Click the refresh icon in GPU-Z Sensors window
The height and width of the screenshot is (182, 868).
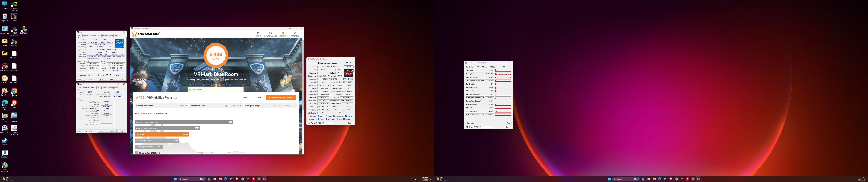point(507,66)
